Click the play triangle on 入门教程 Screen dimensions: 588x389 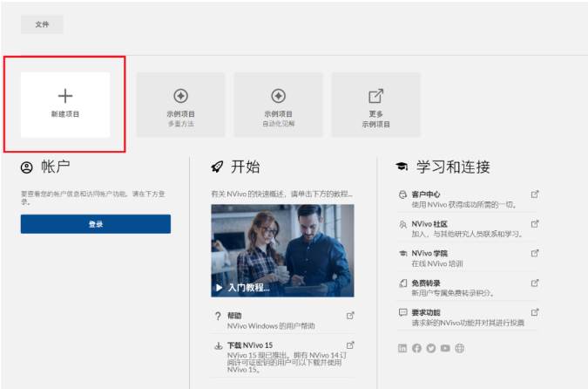pyautogui.click(x=220, y=288)
